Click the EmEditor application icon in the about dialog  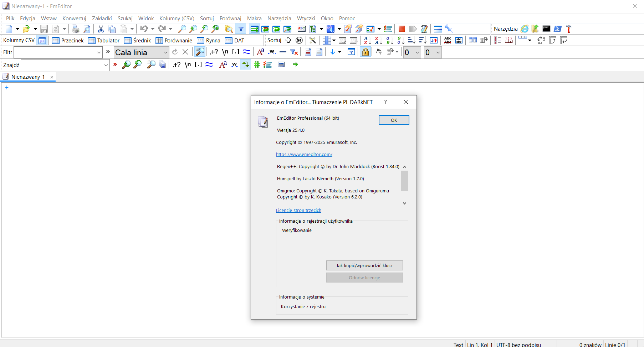click(263, 122)
